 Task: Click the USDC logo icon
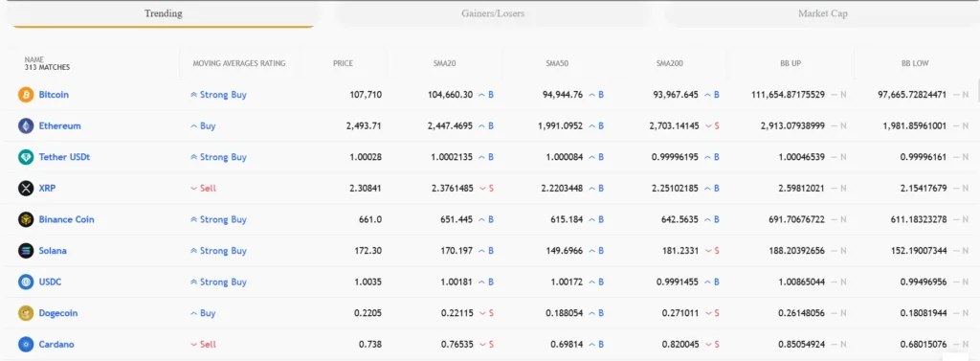point(26,282)
